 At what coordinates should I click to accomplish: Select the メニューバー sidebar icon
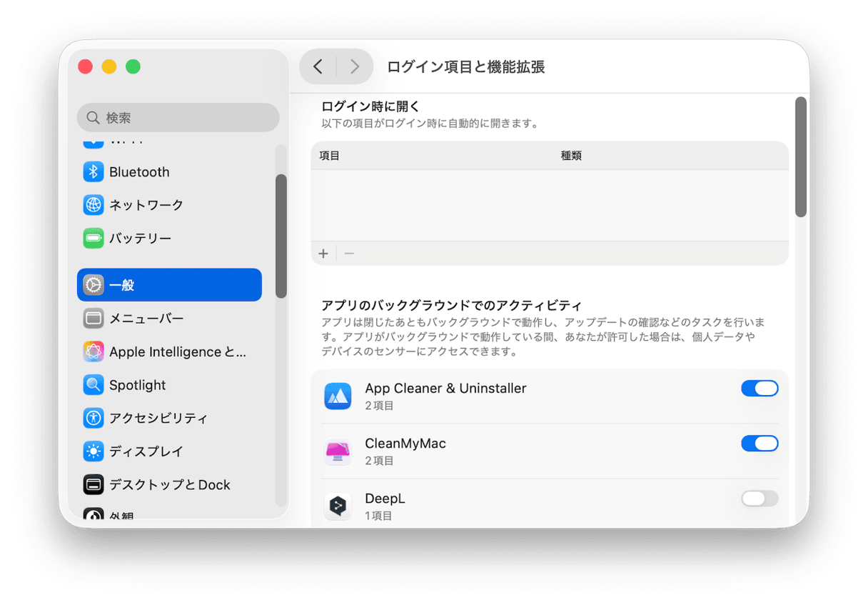pyautogui.click(x=94, y=319)
